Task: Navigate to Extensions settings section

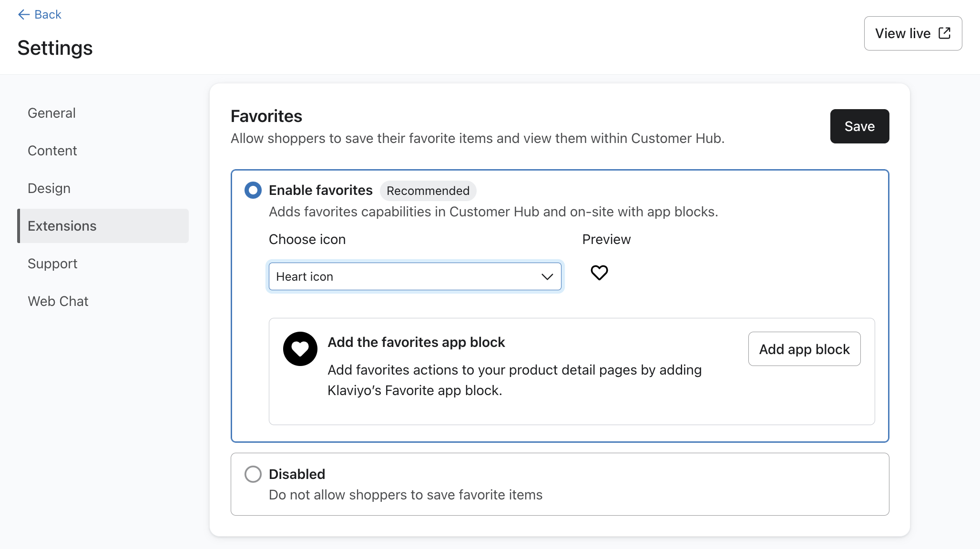Action: point(62,225)
